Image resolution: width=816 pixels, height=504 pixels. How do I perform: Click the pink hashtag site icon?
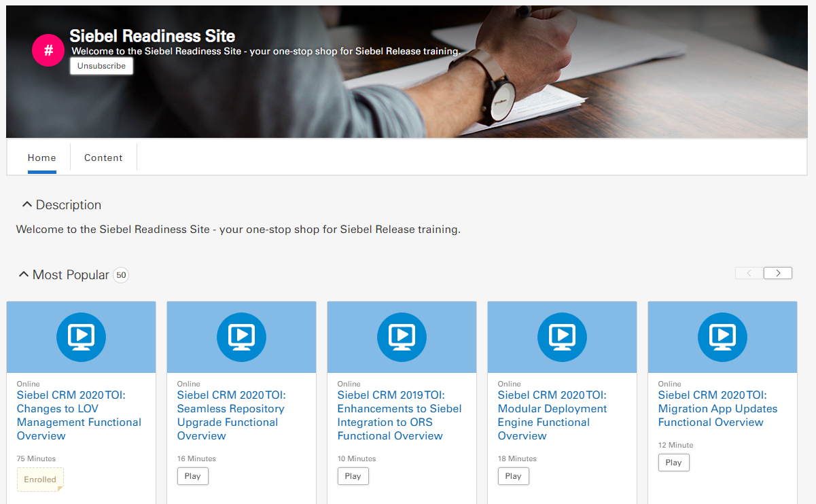48,50
